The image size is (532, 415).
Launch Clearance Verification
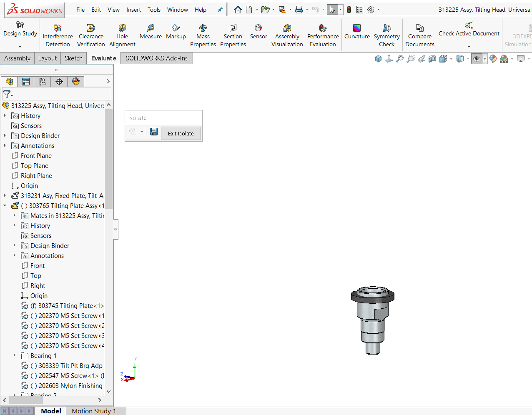91,35
